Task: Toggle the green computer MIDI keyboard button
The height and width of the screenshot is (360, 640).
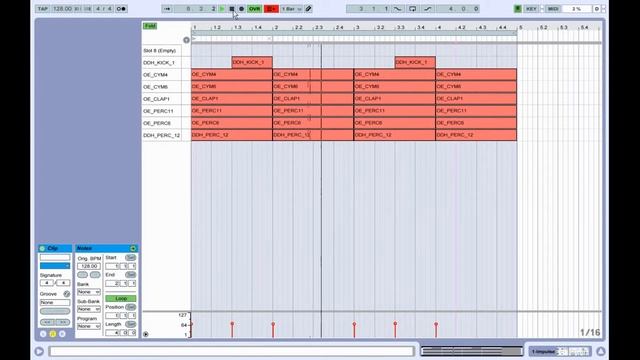Action: (518, 9)
